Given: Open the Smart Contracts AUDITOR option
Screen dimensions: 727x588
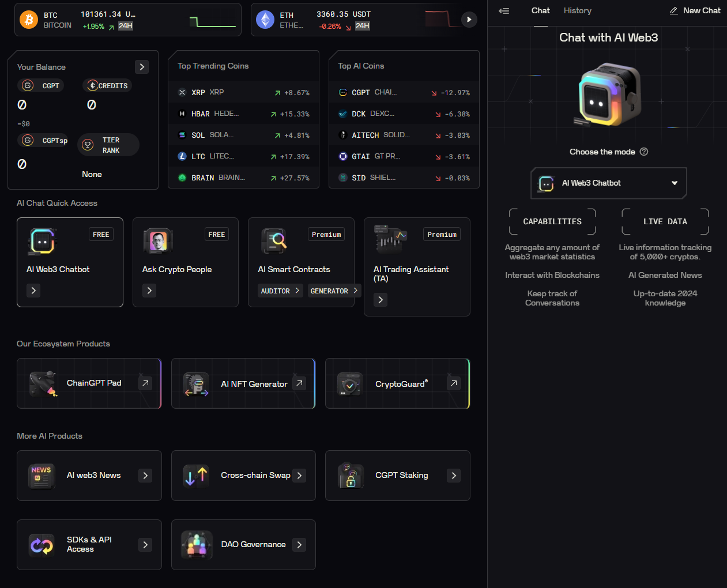Looking at the screenshot, I should click(x=280, y=291).
